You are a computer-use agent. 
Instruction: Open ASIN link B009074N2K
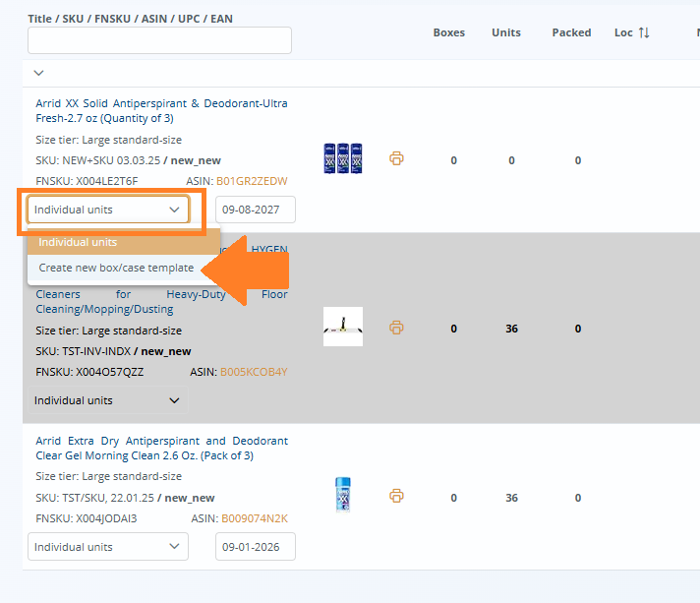point(254,518)
